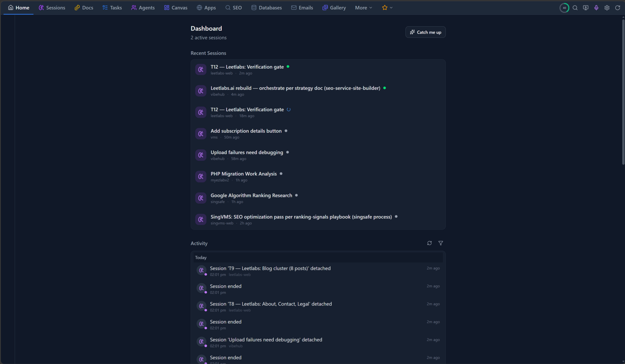Open PHP Migration Work Analysis session
This screenshot has height=364, width=625.
(318, 176)
